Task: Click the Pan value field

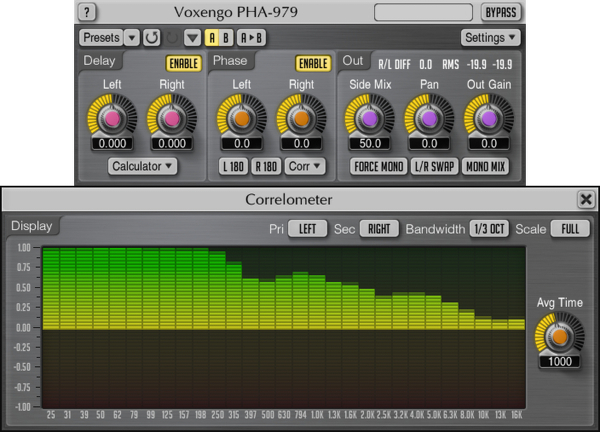Action: point(428,144)
